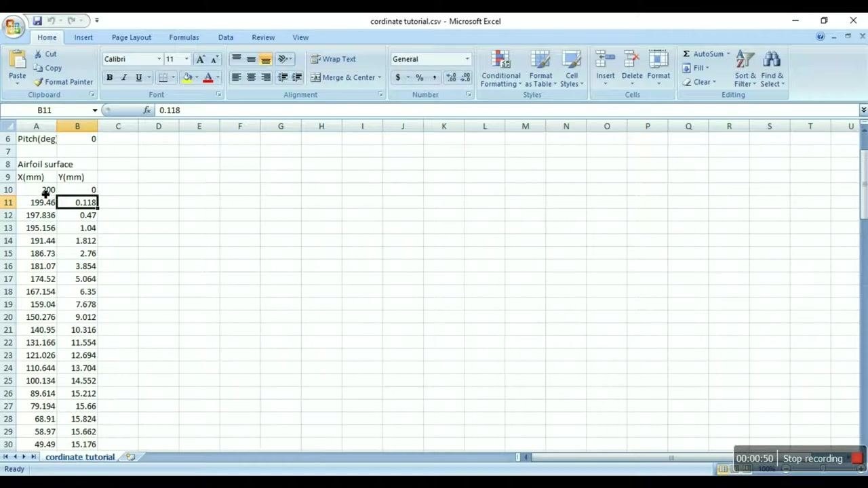Toggle Wrap Text

(333, 59)
